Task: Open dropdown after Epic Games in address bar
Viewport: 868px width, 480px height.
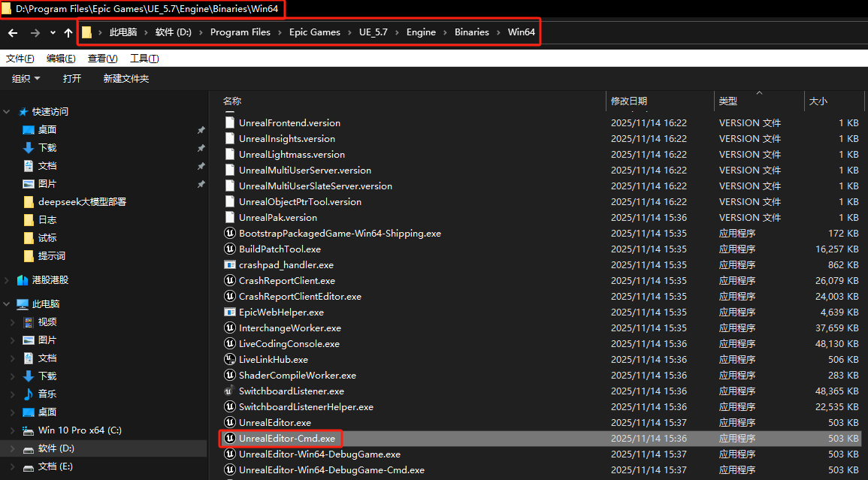Action: point(350,32)
